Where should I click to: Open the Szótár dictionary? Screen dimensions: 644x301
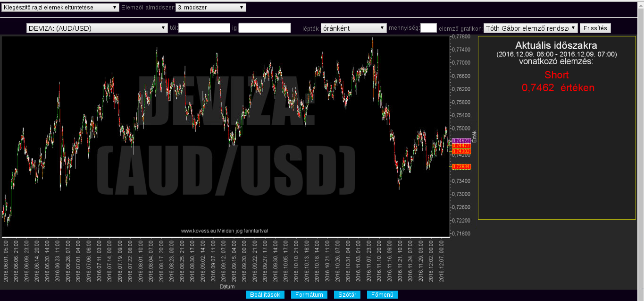click(347, 295)
